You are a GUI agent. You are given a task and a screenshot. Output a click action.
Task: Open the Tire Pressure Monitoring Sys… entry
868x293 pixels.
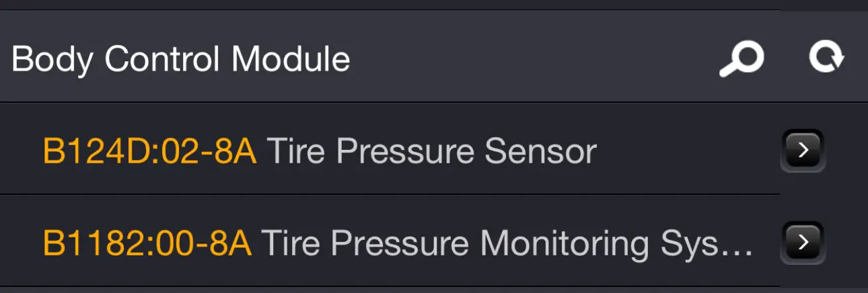pyautogui.click(x=390, y=241)
